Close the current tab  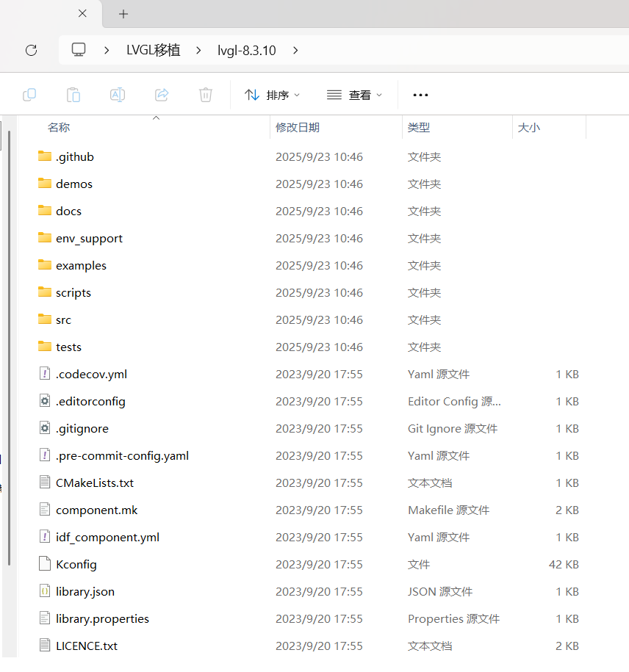point(82,13)
